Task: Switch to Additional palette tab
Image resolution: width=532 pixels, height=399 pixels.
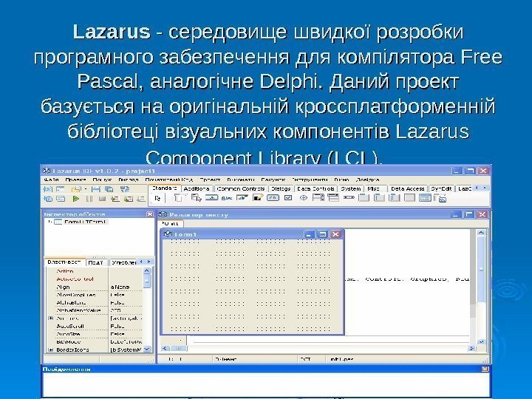Action: click(197, 188)
